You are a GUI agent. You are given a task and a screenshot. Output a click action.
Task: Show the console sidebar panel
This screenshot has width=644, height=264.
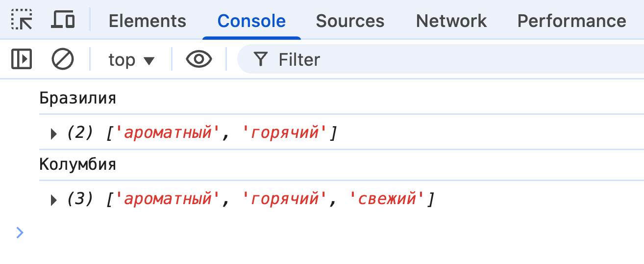coord(22,59)
